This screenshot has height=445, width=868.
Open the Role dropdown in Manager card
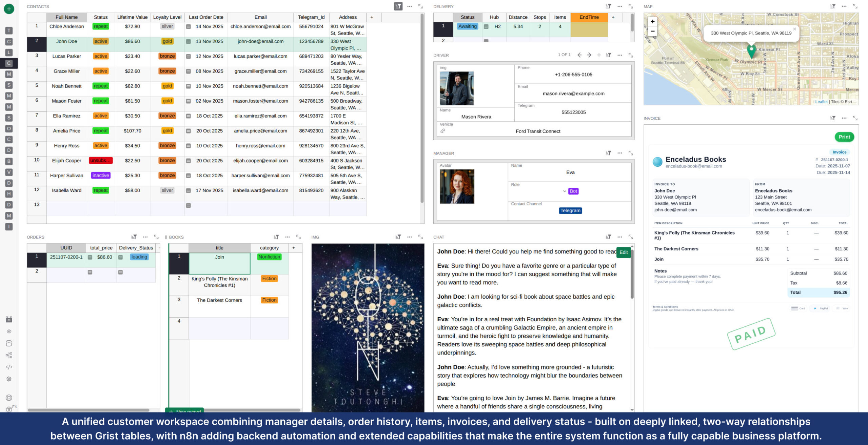(x=564, y=191)
